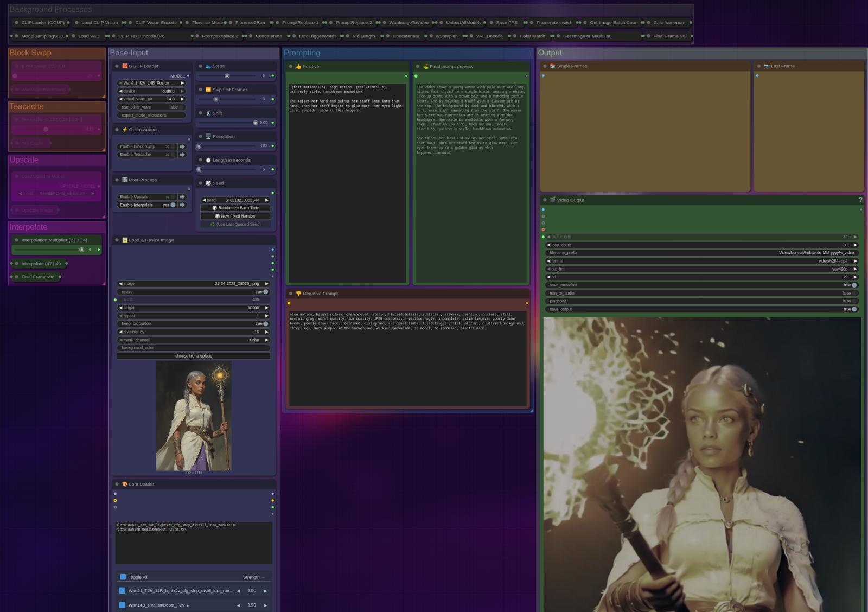This screenshot has width=868, height=612.
Task: Open the device cuda:0 dropdown
Action: click(x=151, y=91)
